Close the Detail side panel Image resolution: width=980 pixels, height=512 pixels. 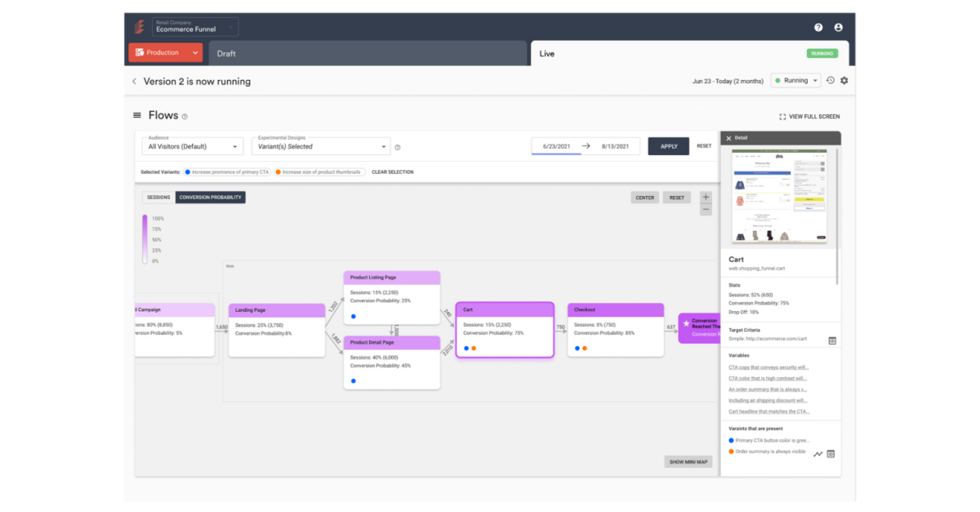click(728, 138)
